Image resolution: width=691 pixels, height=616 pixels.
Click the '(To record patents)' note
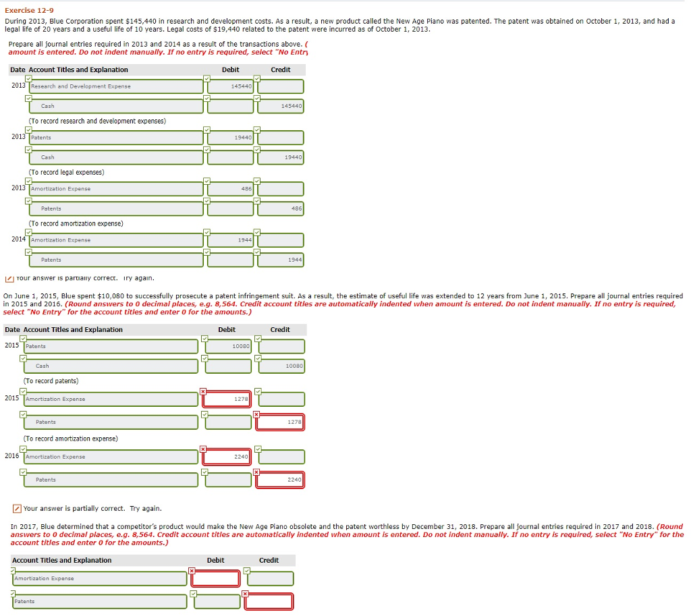coord(51,381)
